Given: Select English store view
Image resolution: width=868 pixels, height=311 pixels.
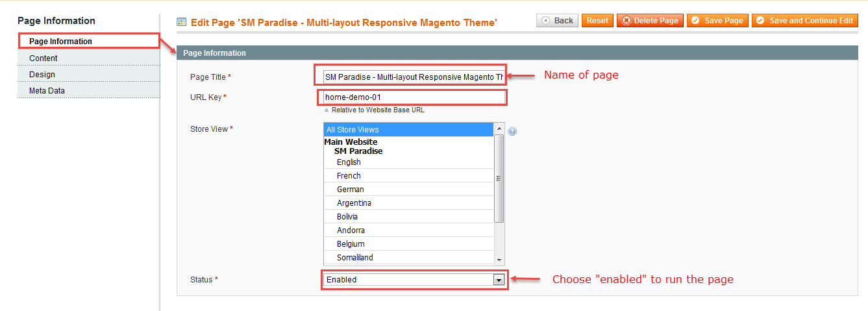Looking at the screenshot, I should tap(408, 162).
